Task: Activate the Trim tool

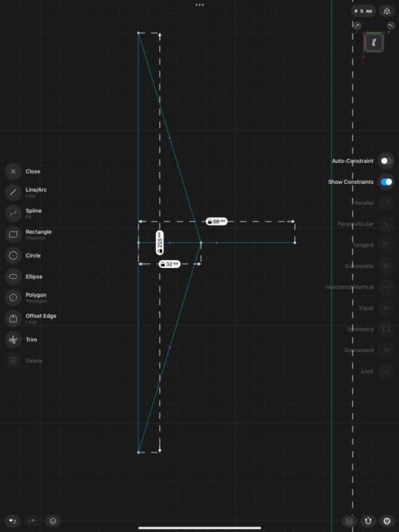Action: (13, 340)
